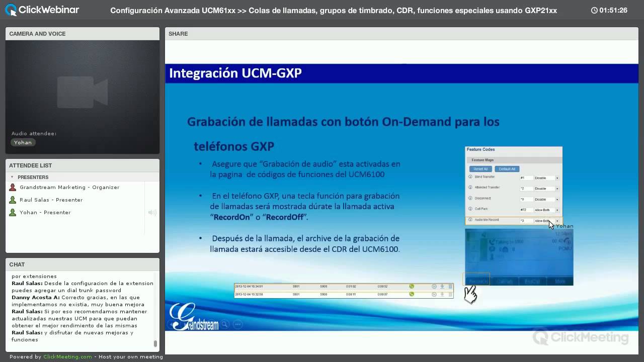Screen dimensions: 644x362
Task: Click the play icon in the 15:34:01 CDR row
Action: (434, 287)
